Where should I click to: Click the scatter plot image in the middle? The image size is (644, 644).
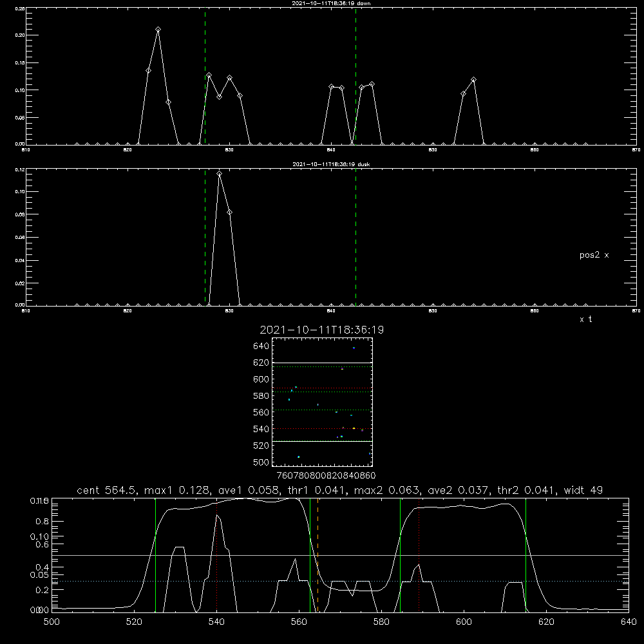point(322,402)
